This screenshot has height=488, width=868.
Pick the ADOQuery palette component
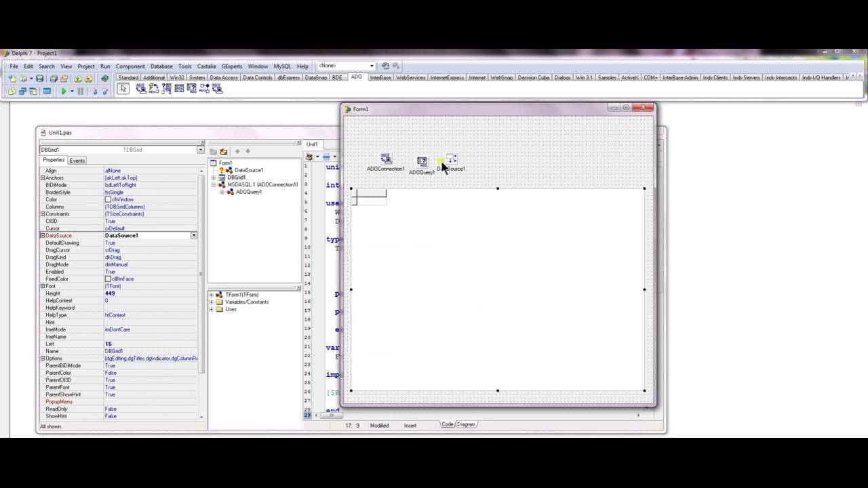192,89
